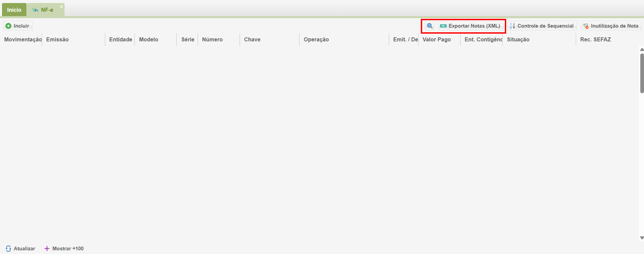This screenshot has width=644, height=254.
Task: Sort by the Emissão column header
Action: coord(73,39)
